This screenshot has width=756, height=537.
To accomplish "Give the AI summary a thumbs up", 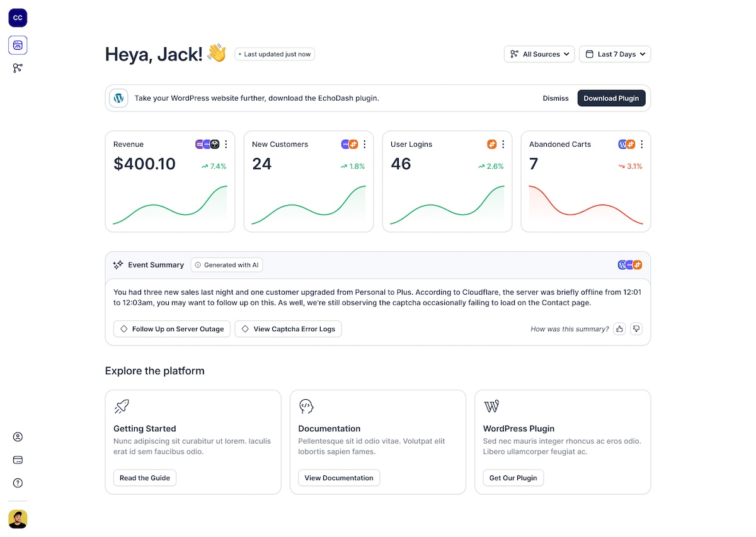I will point(619,329).
